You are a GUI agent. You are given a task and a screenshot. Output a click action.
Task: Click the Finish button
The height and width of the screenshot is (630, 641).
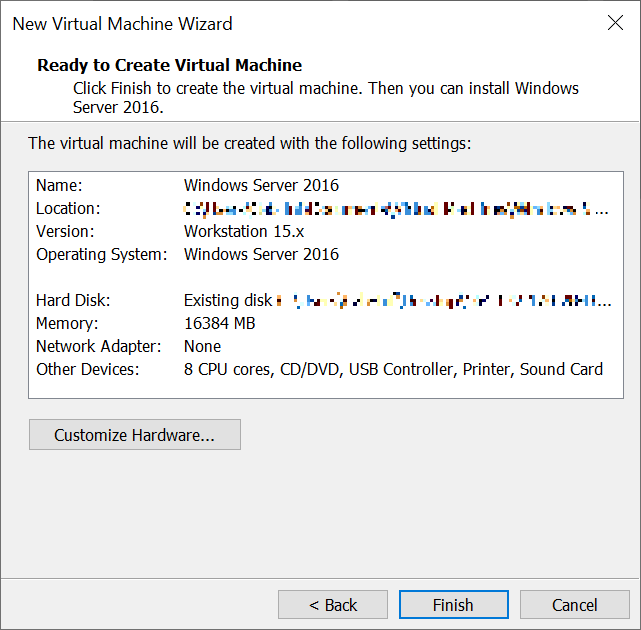click(x=454, y=604)
